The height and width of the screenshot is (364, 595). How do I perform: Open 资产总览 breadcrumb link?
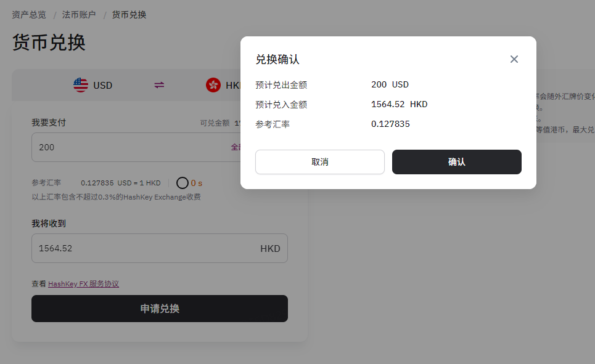pos(29,15)
